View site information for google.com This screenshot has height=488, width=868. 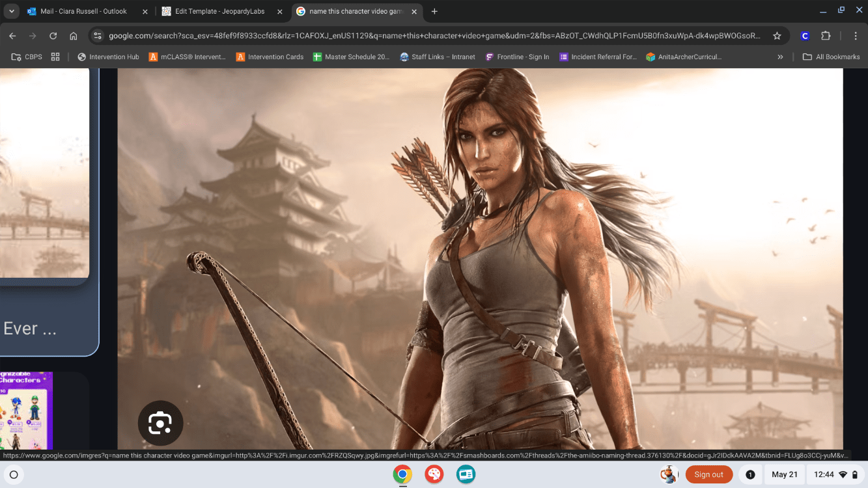click(x=98, y=36)
